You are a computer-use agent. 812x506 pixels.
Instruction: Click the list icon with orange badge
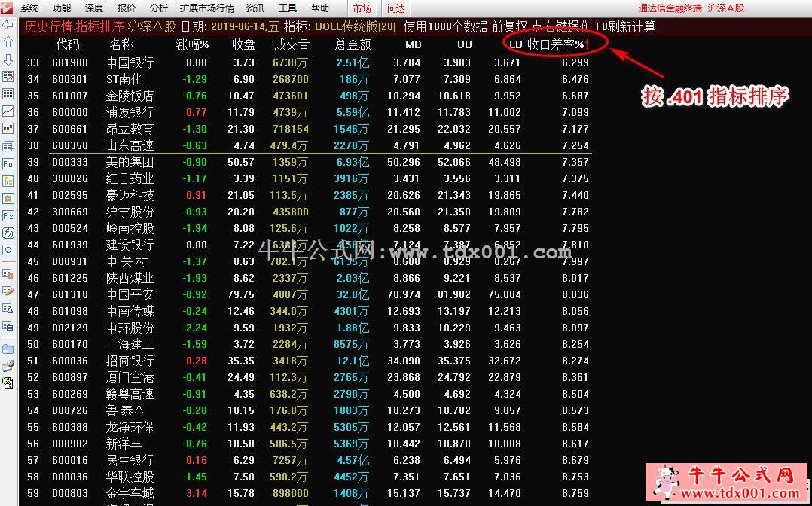click(8, 273)
